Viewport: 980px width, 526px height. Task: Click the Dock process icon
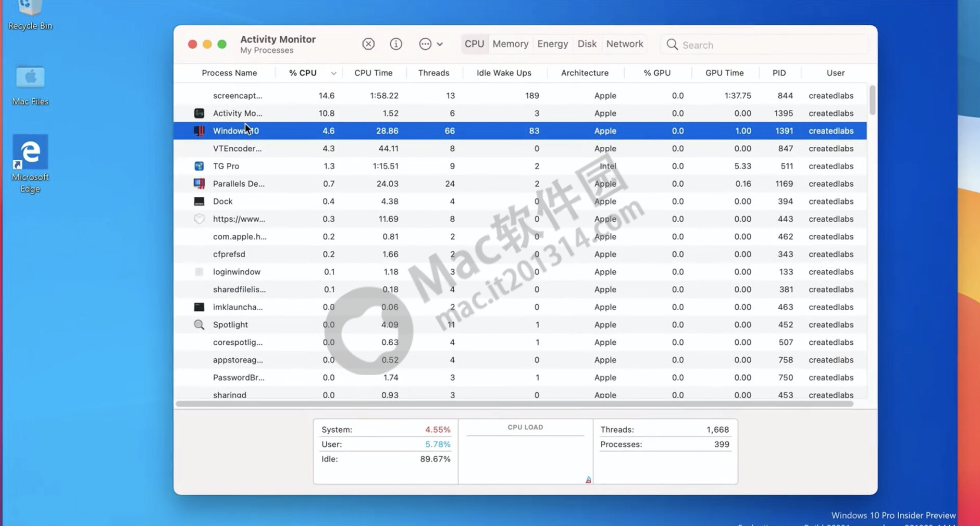pos(199,201)
